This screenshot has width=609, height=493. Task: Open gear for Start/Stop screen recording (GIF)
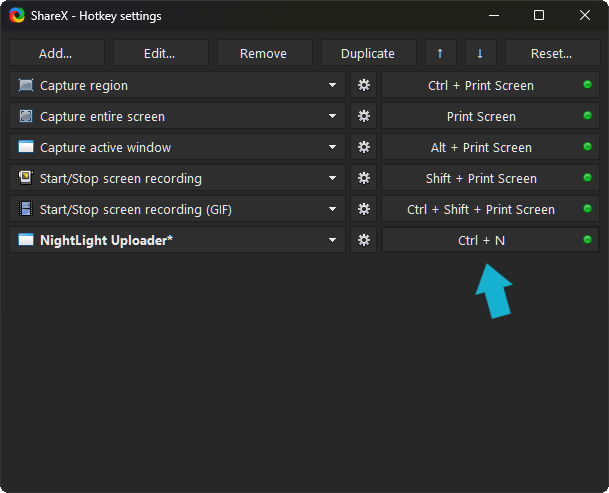364,210
